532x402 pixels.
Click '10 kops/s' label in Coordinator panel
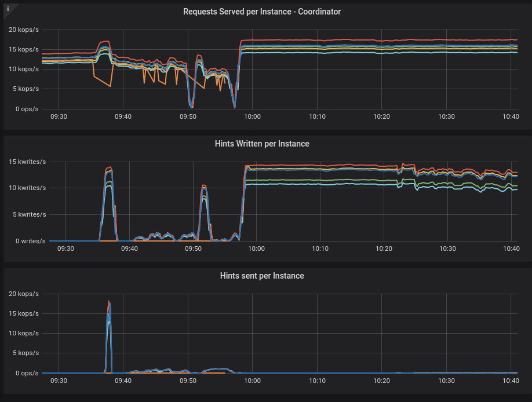pyautogui.click(x=24, y=69)
